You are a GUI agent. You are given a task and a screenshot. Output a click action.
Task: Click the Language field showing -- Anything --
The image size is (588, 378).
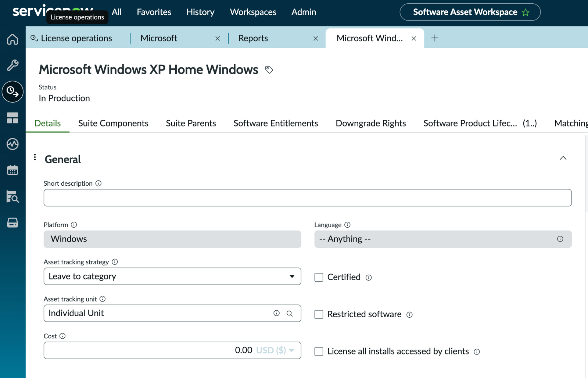coord(443,239)
